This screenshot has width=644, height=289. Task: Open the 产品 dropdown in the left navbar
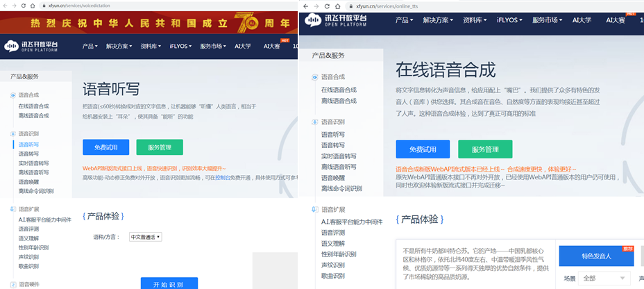(90, 47)
